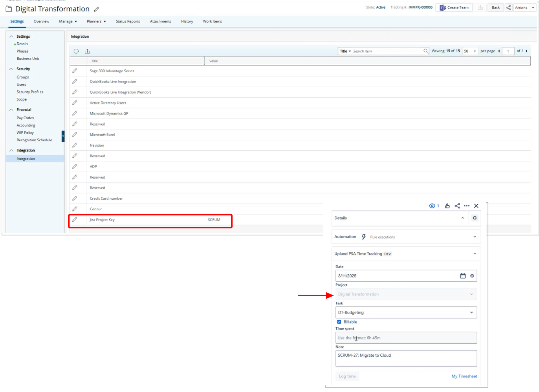
Task: Click the share icon in Jira panel
Action: pyautogui.click(x=457, y=206)
